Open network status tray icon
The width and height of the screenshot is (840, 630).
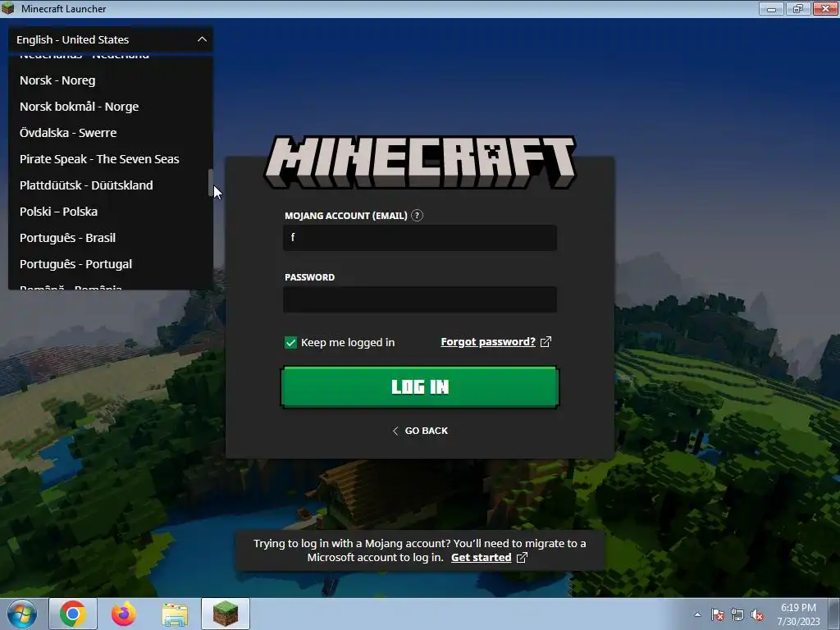(x=737, y=614)
